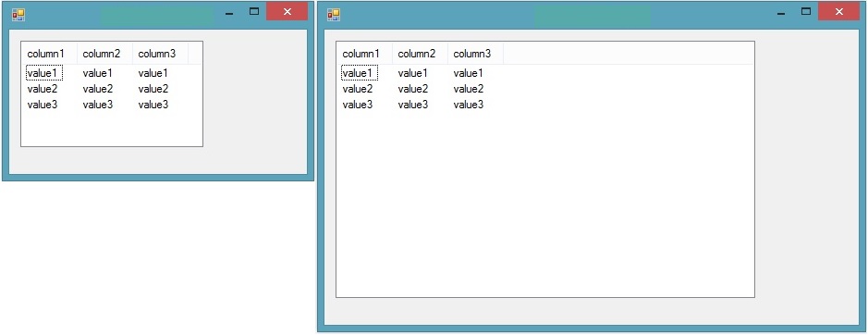
Task: Sort by column2 header in left window
Action: pos(104,54)
